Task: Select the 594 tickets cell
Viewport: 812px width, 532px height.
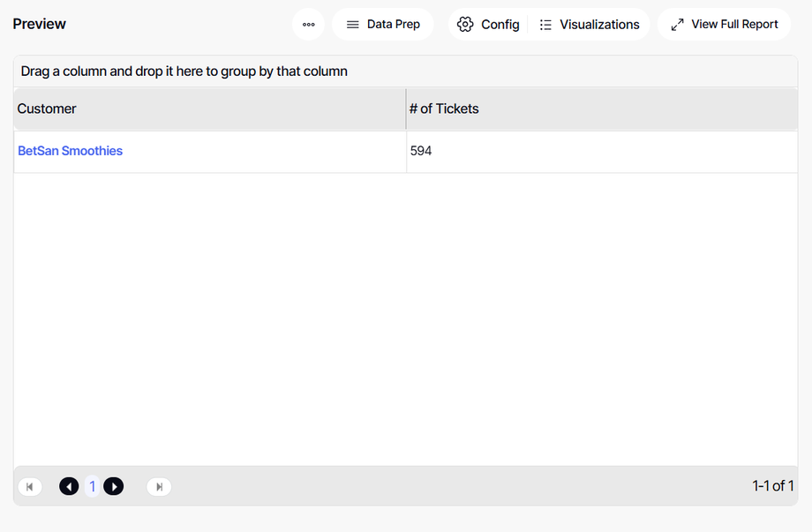Action: (x=421, y=151)
